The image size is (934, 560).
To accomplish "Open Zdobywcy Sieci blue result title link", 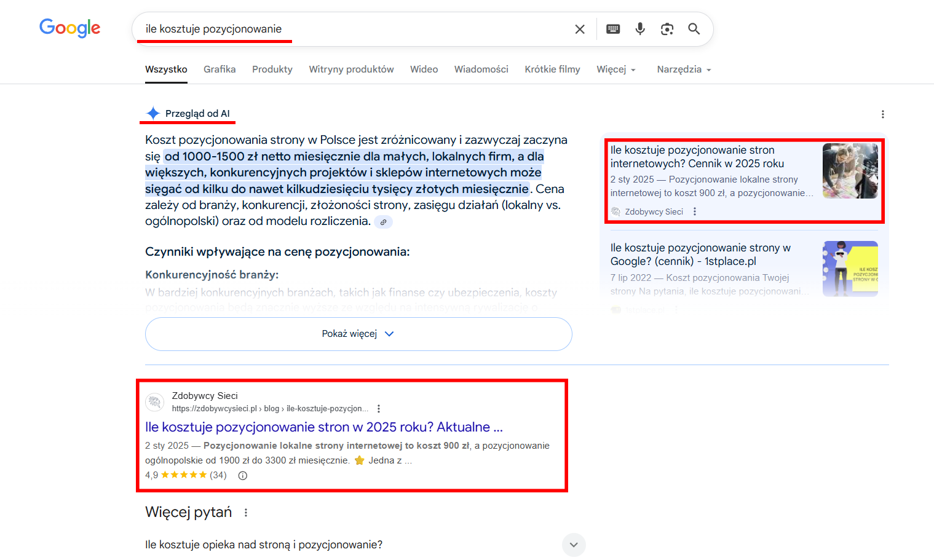I will [x=323, y=427].
